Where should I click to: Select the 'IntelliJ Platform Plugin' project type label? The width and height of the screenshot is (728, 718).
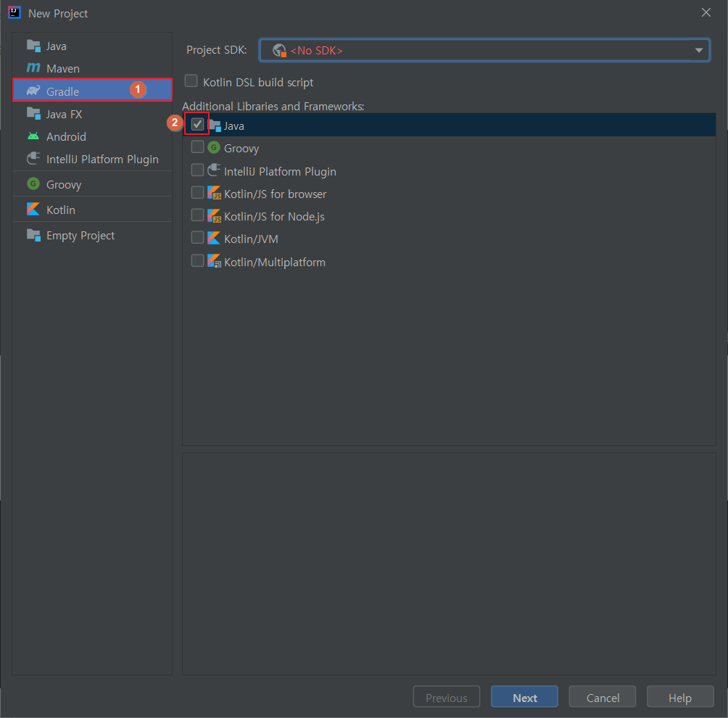[x=102, y=160]
